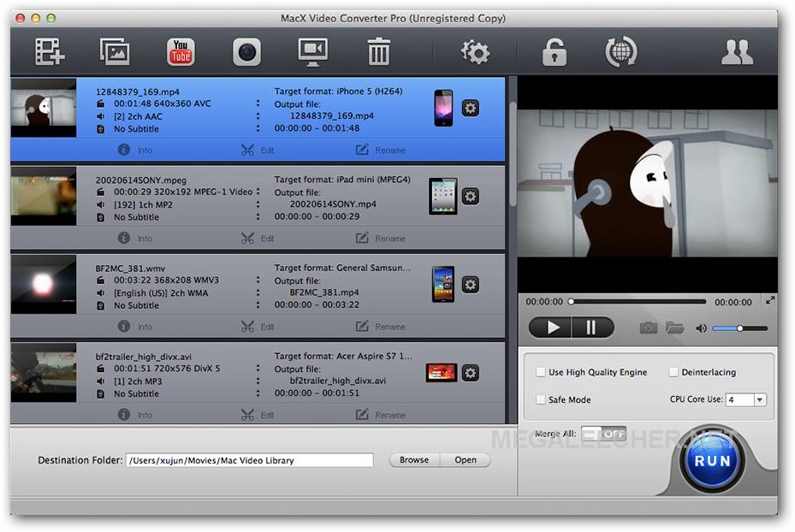Open audio track selector for 20020614SONY.mpeg
Screen dimensions: 795x532
point(258,204)
